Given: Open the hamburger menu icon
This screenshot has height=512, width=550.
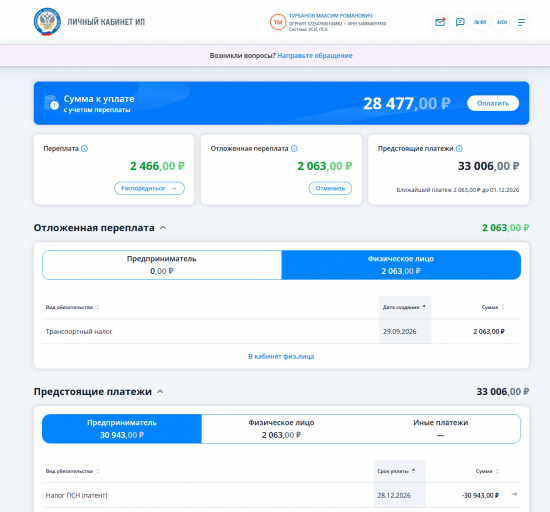Looking at the screenshot, I should [x=521, y=22].
